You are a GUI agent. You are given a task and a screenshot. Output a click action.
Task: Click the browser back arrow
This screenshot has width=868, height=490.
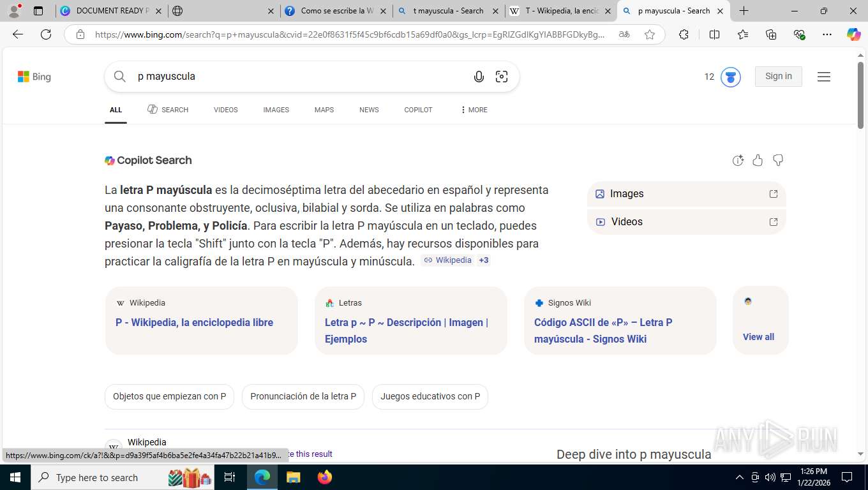click(18, 34)
